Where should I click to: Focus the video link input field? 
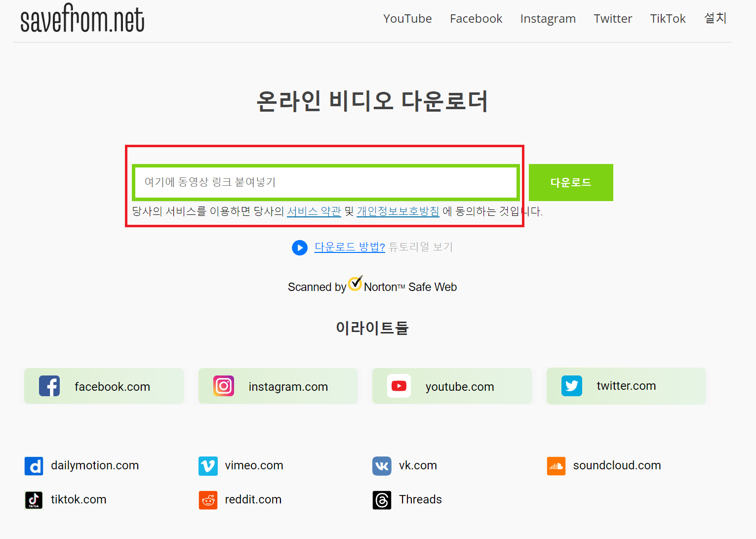pos(326,182)
